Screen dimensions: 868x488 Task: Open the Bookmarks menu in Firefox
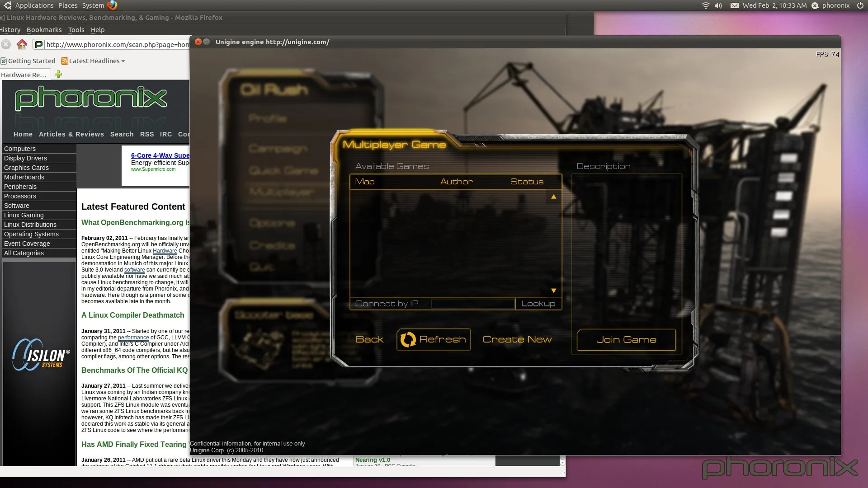point(44,30)
